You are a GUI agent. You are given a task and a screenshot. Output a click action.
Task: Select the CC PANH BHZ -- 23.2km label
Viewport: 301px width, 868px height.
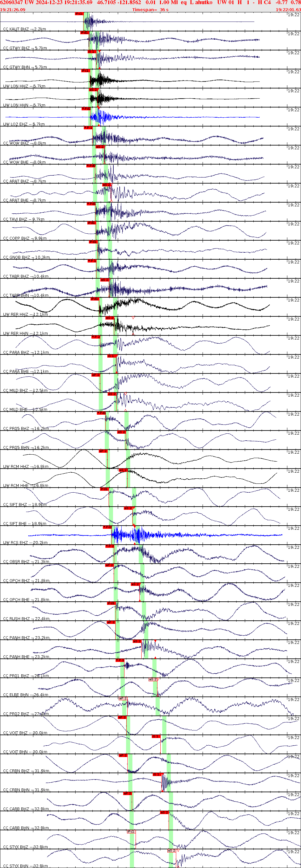(x=26, y=638)
